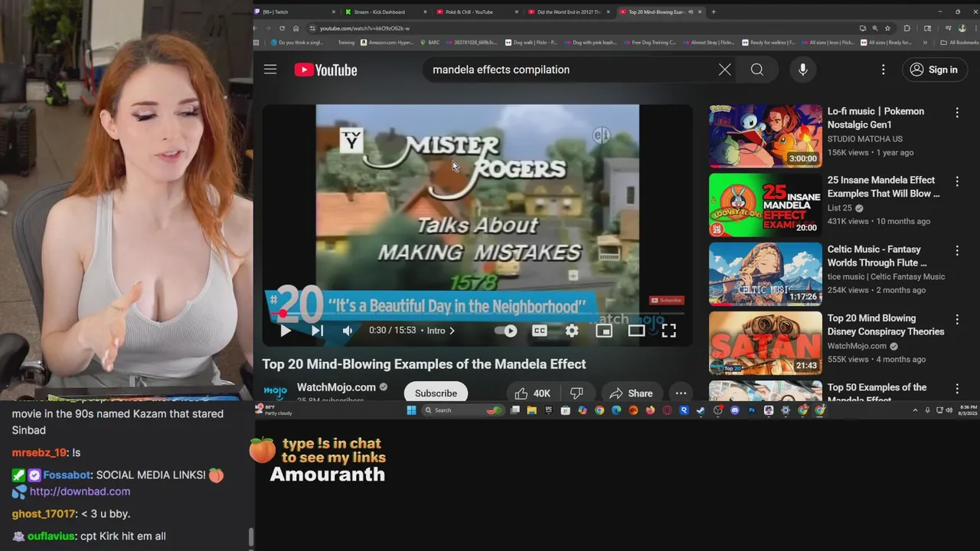Viewport: 980px width, 551px height.
Task: Open the browser extensions puzzle icon
Action: click(906, 28)
